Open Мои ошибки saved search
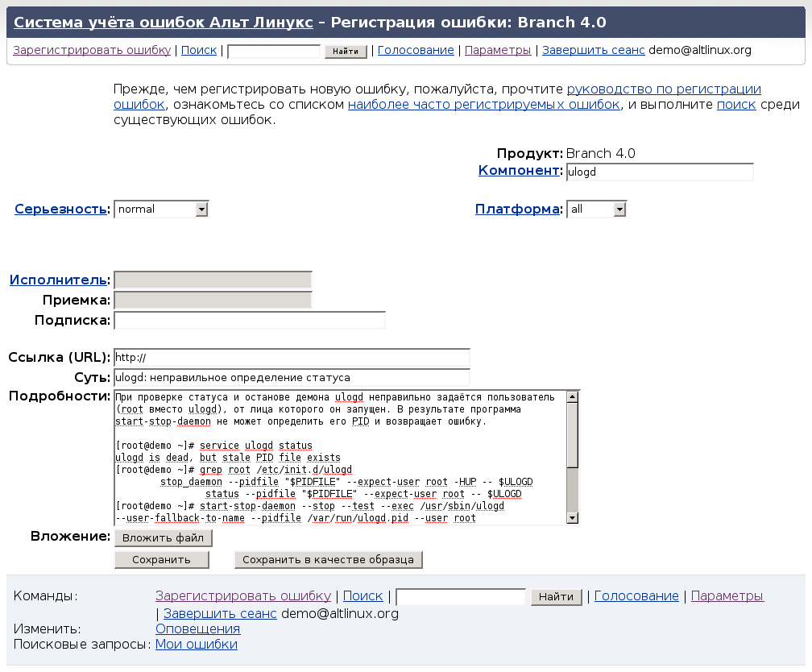The width and height of the screenshot is (812, 672). (197, 644)
